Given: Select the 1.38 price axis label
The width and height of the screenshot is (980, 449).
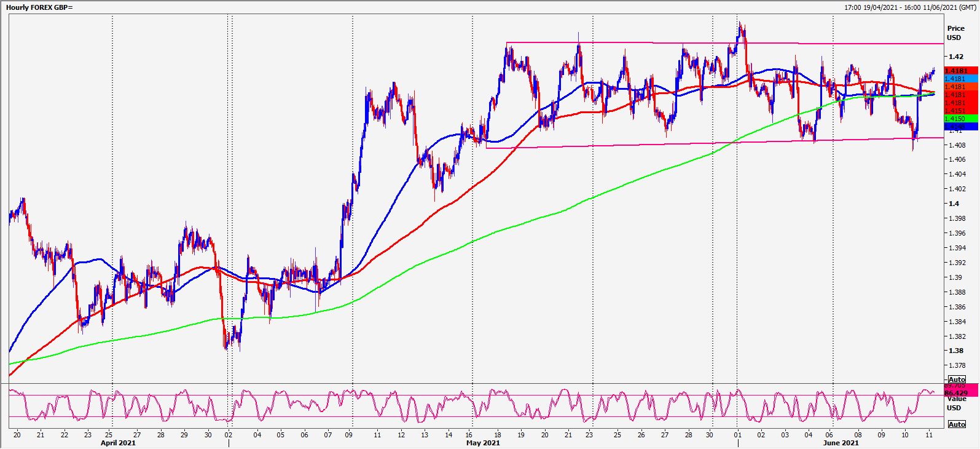Looking at the screenshot, I should point(955,351).
